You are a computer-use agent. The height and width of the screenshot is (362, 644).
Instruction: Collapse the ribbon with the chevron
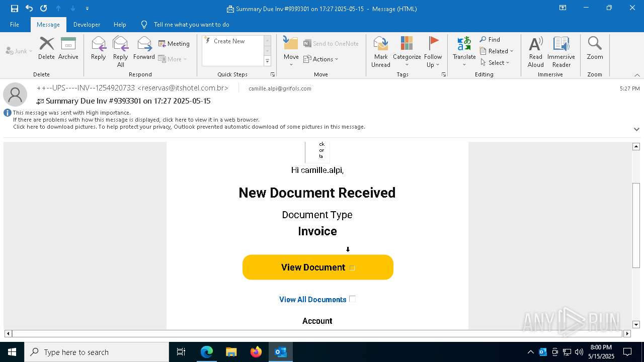[637, 75]
